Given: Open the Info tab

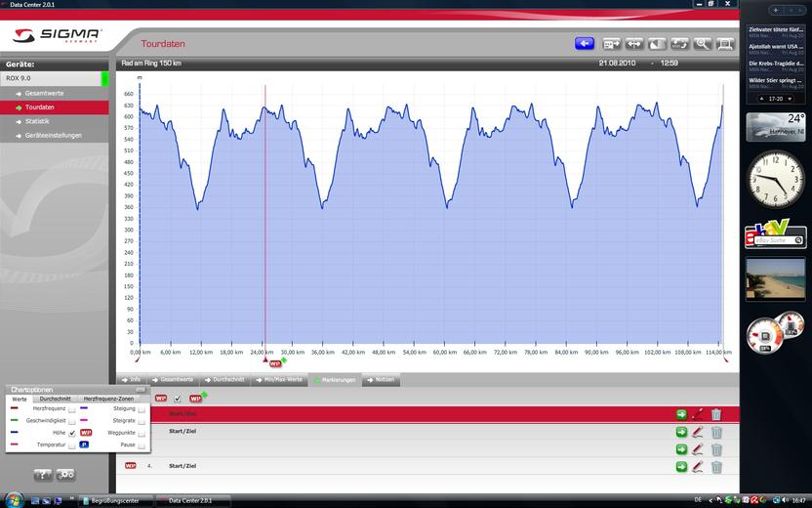Looking at the screenshot, I should pyautogui.click(x=131, y=380).
